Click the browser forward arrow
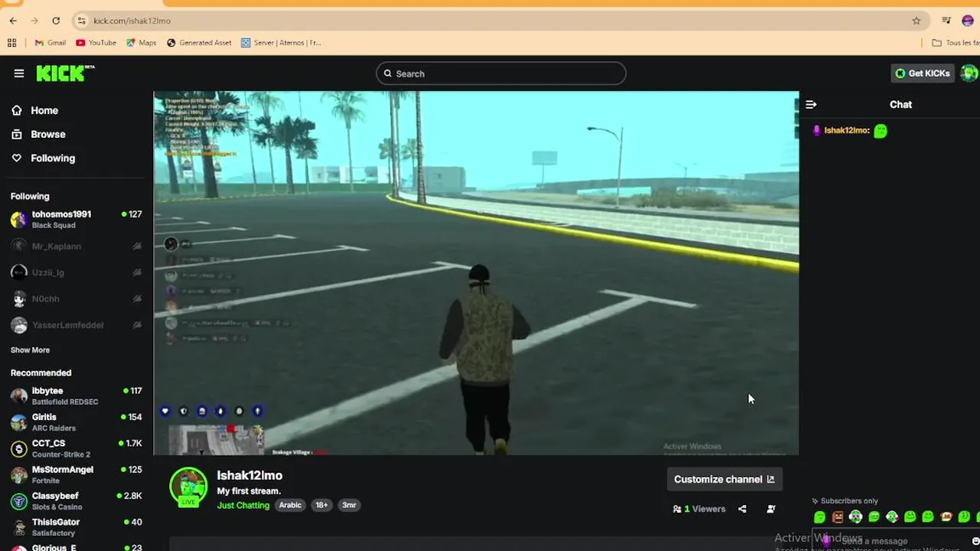 pos(34,21)
